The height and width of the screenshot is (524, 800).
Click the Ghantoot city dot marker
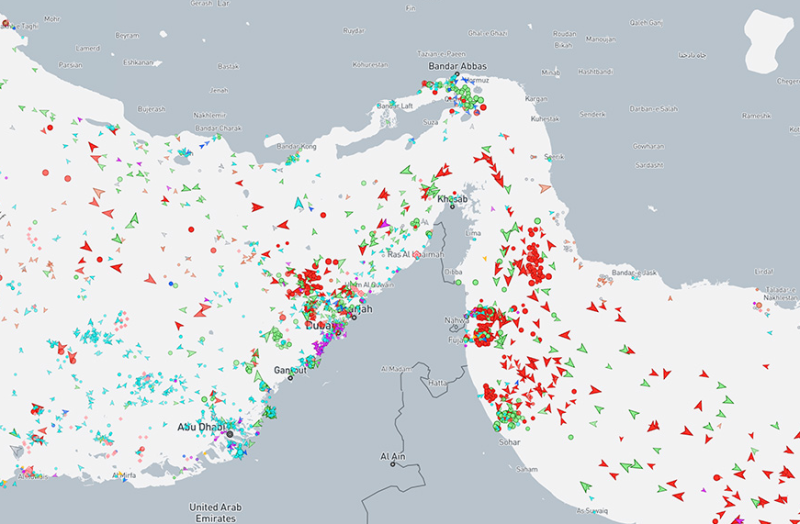290,377
